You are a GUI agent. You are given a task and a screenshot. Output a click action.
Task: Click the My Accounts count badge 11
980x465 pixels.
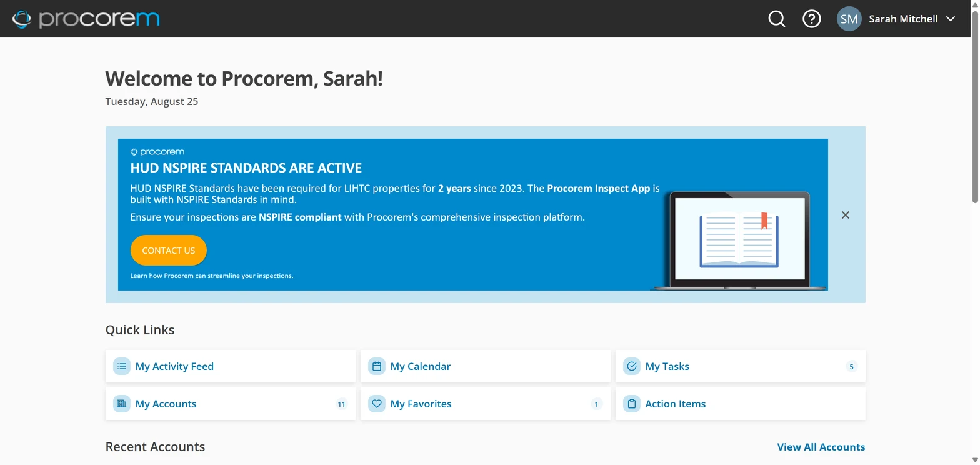coord(341,404)
